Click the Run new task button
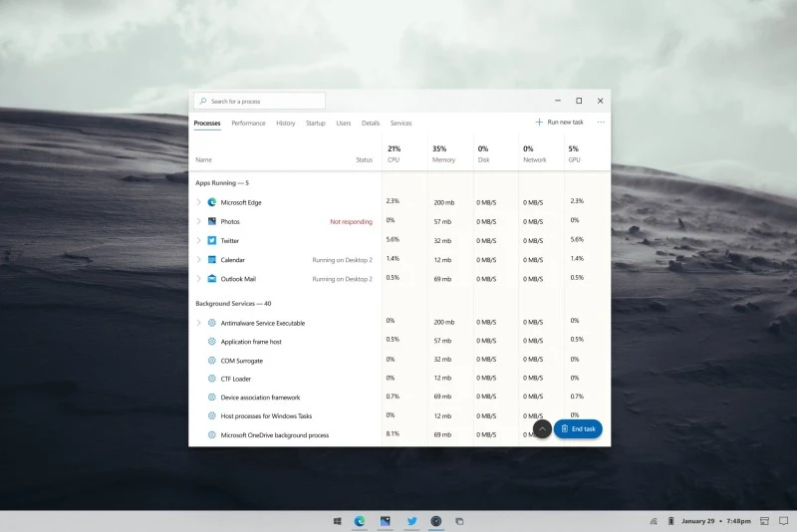 point(560,123)
